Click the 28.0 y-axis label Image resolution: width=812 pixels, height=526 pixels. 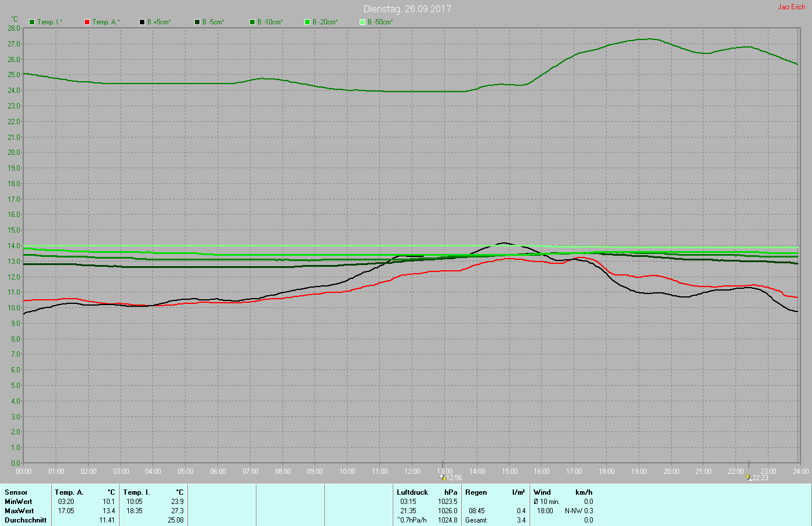pos(14,28)
